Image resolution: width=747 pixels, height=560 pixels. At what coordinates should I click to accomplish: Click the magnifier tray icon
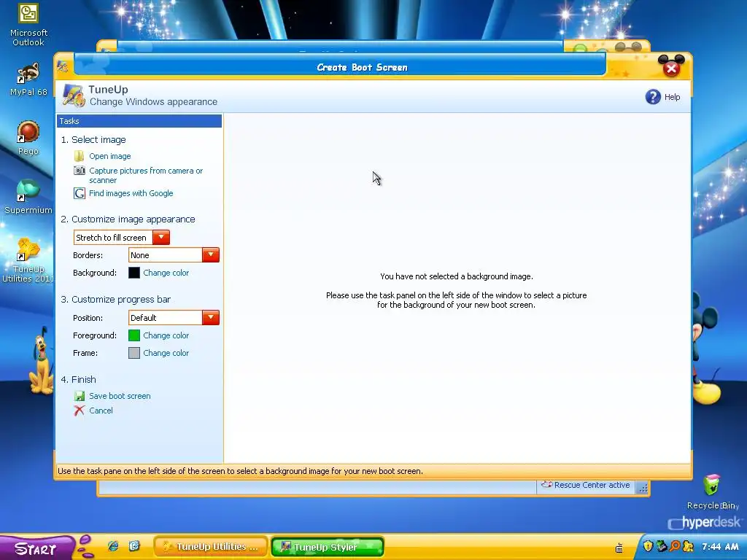tap(675, 545)
